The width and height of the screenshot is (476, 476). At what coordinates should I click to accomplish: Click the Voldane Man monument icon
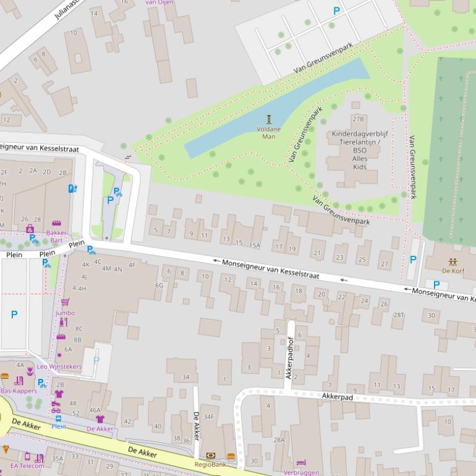tap(269, 119)
